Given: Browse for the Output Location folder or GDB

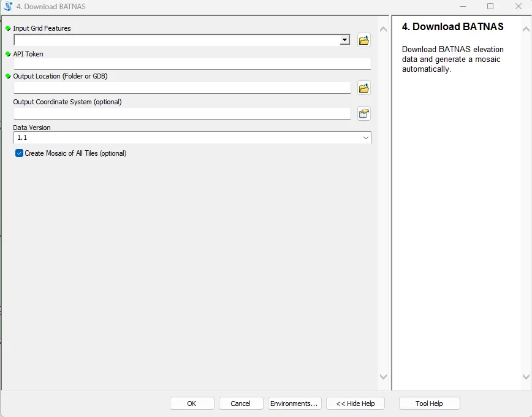Looking at the screenshot, I should coord(363,88).
